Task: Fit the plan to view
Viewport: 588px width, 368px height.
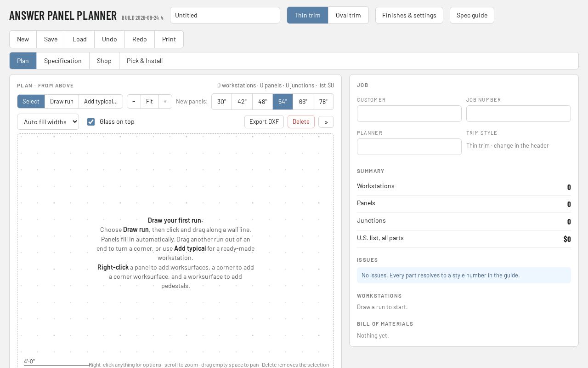Action: coord(149,102)
